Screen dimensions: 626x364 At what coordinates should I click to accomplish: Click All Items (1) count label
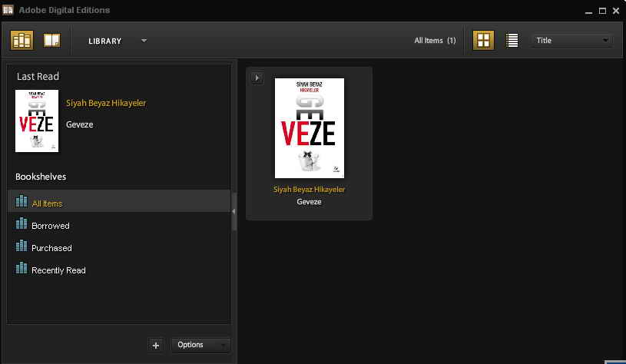[x=435, y=40]
